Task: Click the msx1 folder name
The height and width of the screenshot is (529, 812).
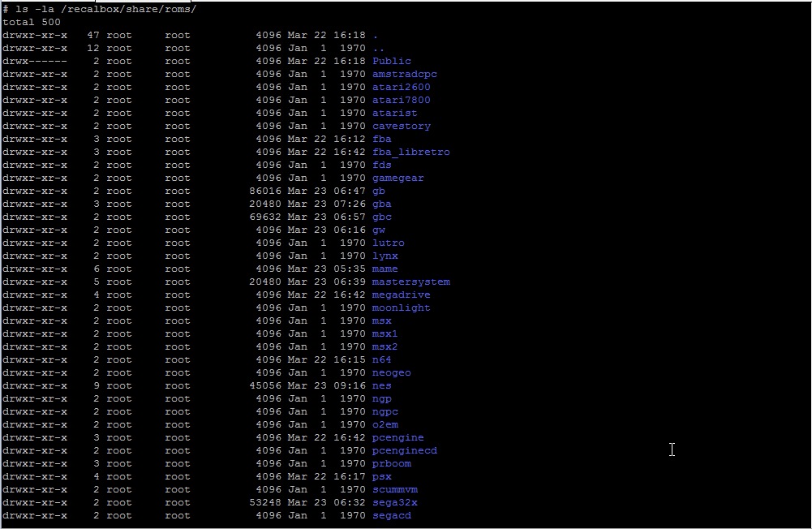Action: [385, 333]
